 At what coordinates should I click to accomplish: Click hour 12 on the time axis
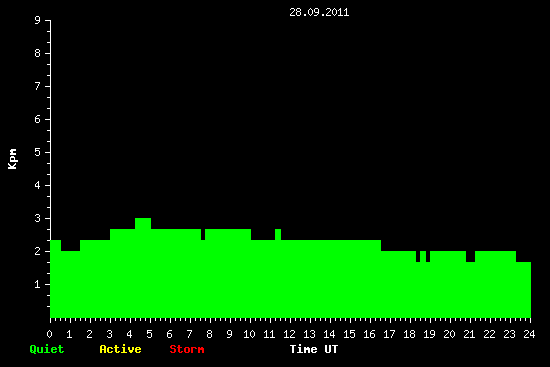pos(289,334)
